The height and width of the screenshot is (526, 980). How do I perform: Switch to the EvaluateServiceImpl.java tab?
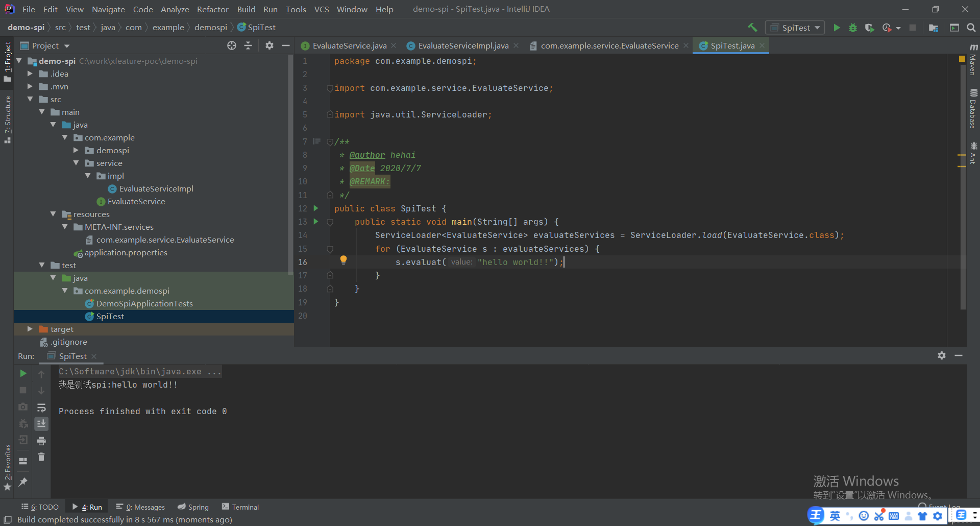click(x=463, y=46)
